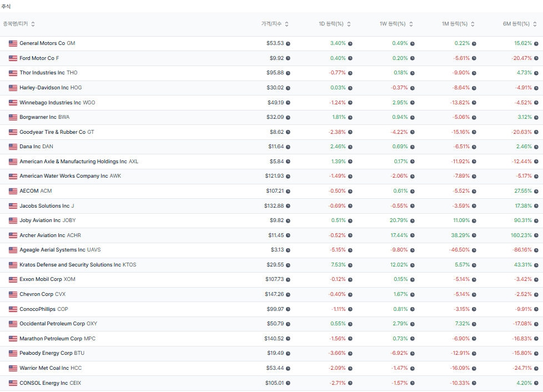Image resolution: width=543 pixels, height=392 pixels.
Task: Click clock icon beside Archer 6M 160.23%
Action: [x=536, y=235]
